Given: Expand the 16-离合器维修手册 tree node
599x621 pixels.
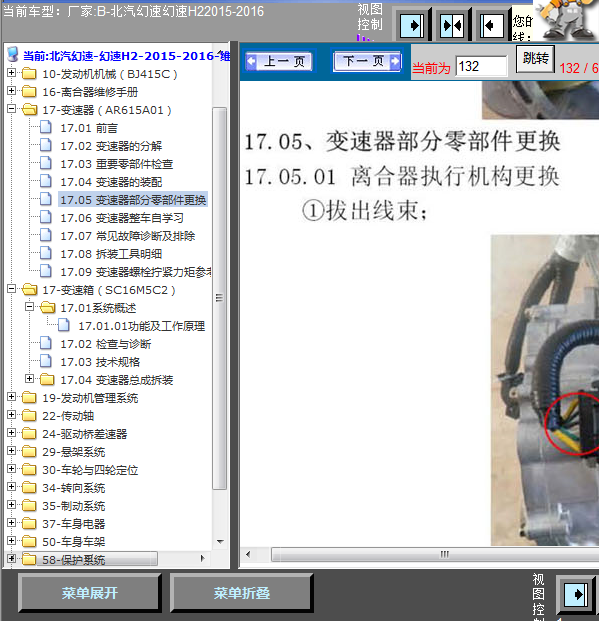Looking at the screenshot, I should pyautogui.click(x=11, y=91).
